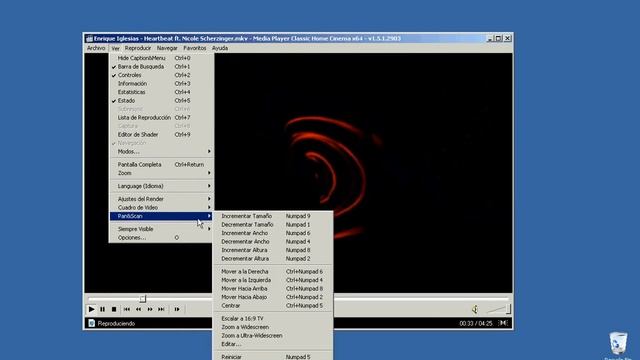640x360 pixels.
Task: Toggle the Controles menu item
Action: tap(162, 75)
